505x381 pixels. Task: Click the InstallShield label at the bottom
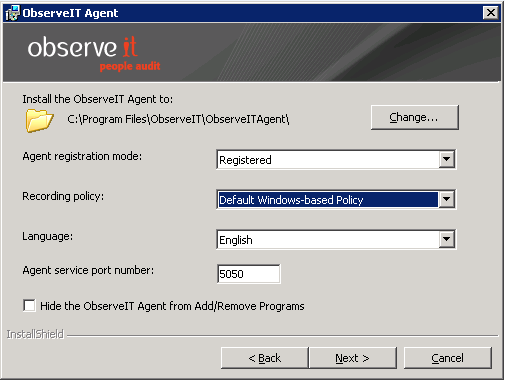point(35,334)
